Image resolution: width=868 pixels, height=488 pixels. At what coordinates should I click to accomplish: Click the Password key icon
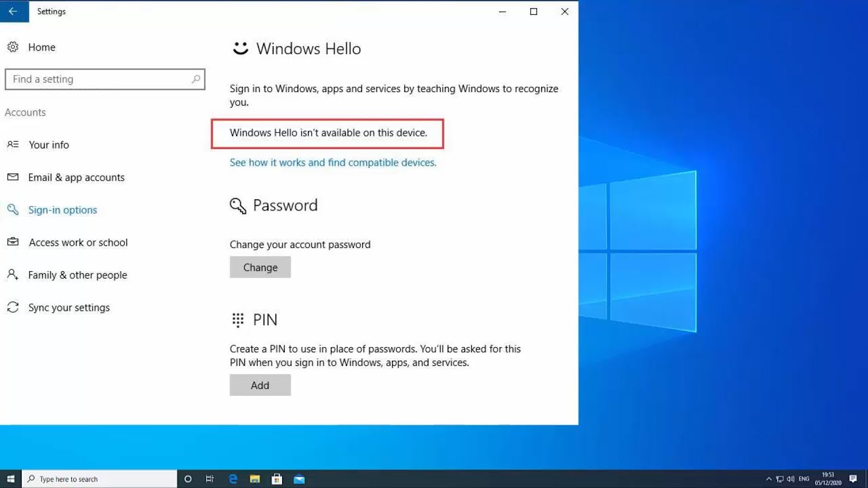[238, 206]
